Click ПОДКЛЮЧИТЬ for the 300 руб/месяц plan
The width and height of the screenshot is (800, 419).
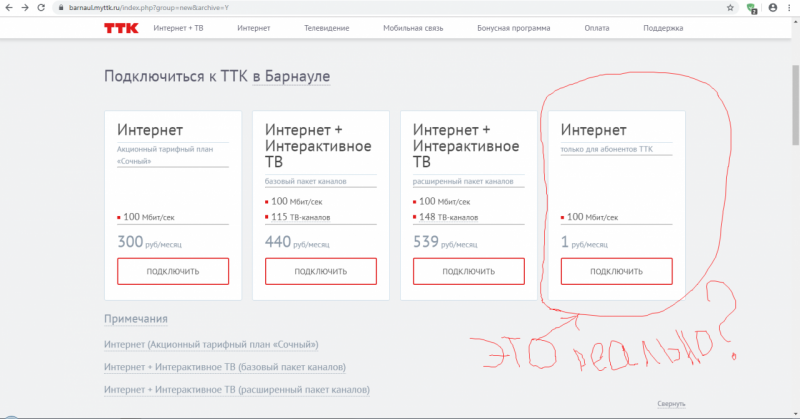(x=173, y=271)
